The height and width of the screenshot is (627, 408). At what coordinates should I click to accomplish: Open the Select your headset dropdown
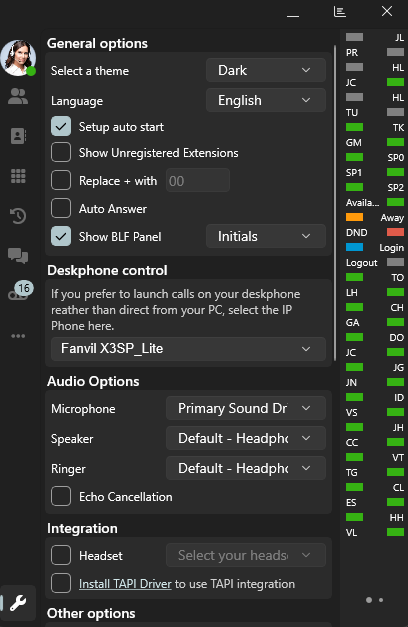(246, 555)
